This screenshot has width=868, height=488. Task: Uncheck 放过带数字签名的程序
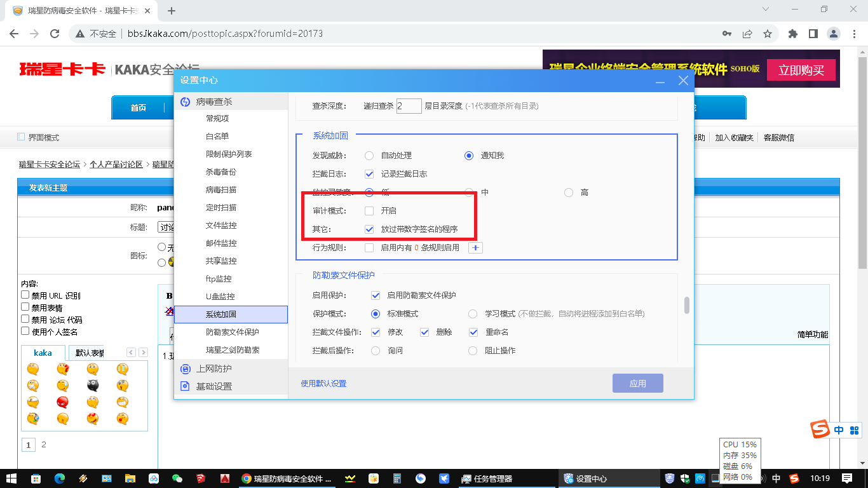tap(369, 229)
